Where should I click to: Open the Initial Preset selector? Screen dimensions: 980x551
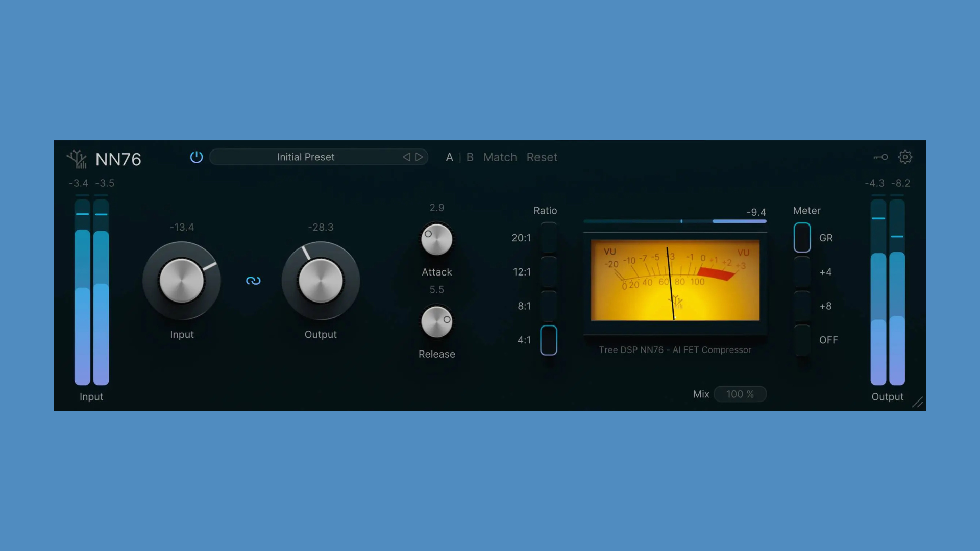tap(306, 157)
